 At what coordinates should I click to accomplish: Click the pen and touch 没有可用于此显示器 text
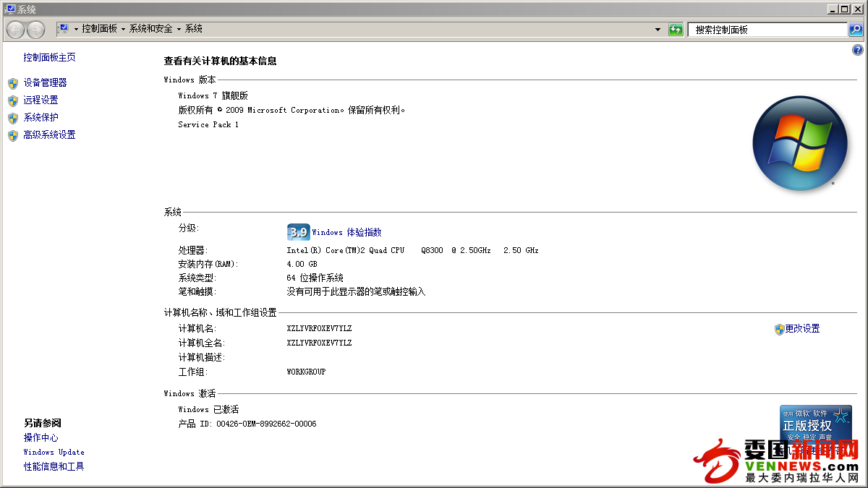coord(356,291)
